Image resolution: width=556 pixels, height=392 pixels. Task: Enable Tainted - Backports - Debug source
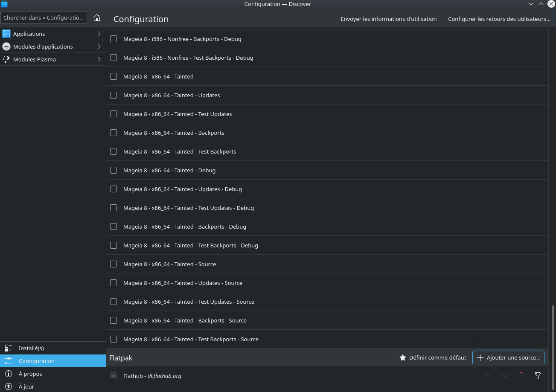[114, 226]
